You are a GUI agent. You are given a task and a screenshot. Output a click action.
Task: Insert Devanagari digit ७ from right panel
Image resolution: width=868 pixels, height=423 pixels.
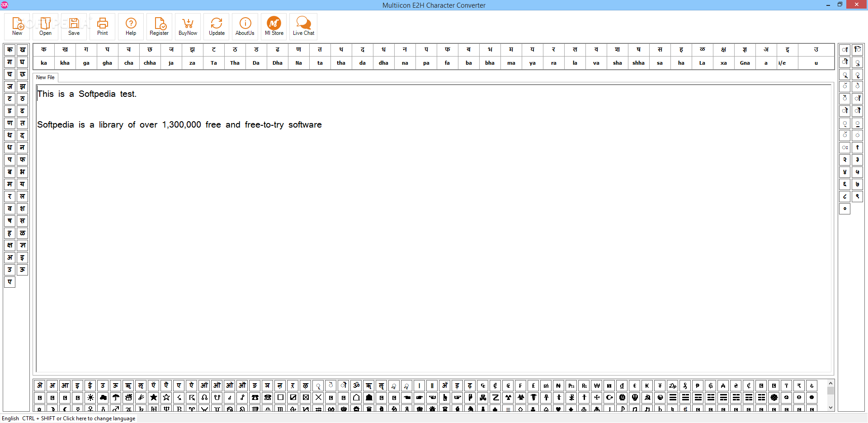[x=858, y=184]
